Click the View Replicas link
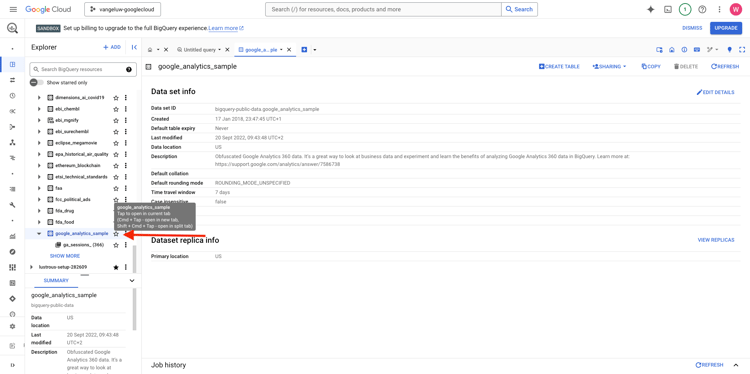 (x=716, y=240)
